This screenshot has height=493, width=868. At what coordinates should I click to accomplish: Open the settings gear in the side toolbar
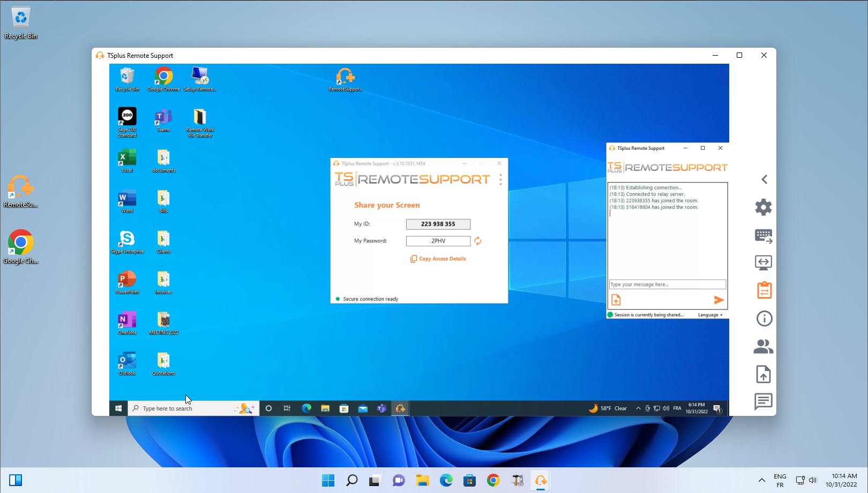pos(764,207)
